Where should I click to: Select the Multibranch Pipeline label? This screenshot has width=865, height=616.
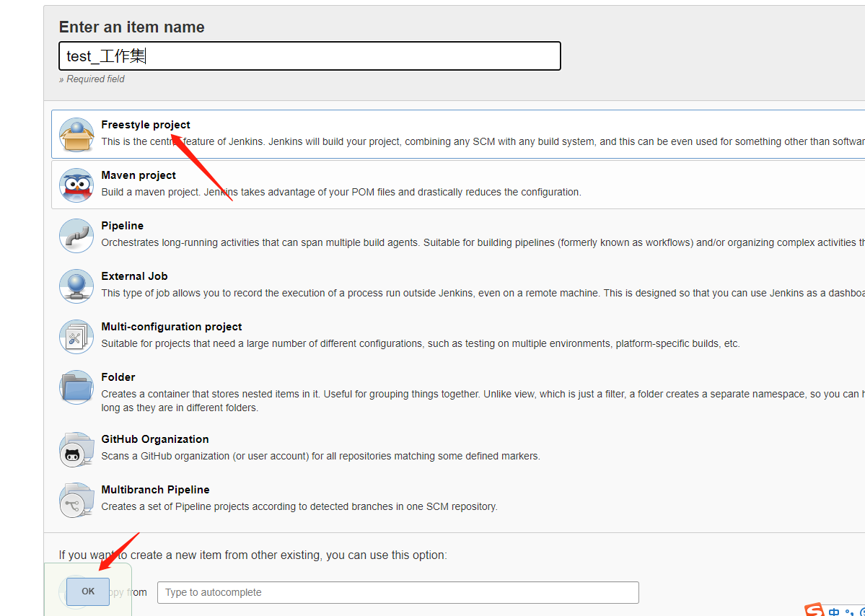[x=156, y=490]
